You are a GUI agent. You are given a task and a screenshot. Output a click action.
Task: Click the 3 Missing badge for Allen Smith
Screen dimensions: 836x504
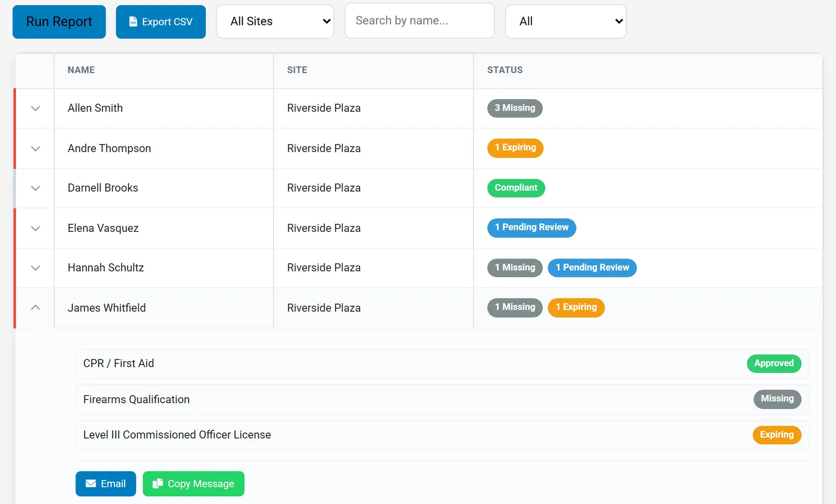(515, 108)
